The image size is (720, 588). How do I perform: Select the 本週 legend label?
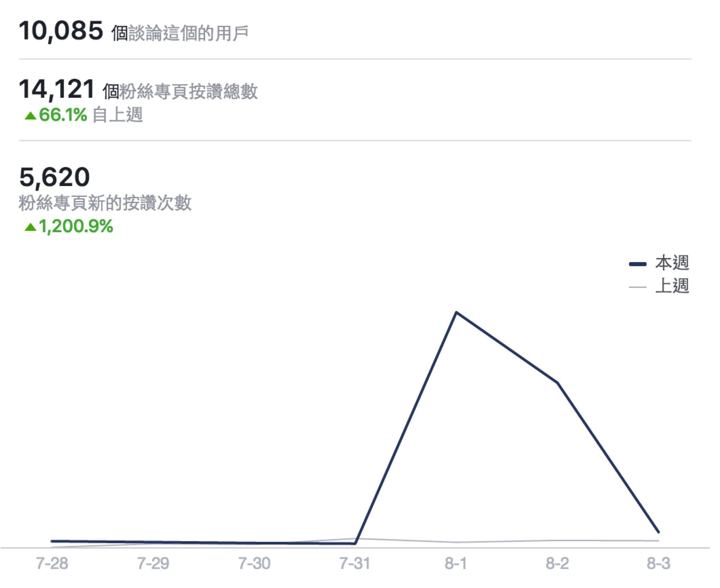(672, 263)
